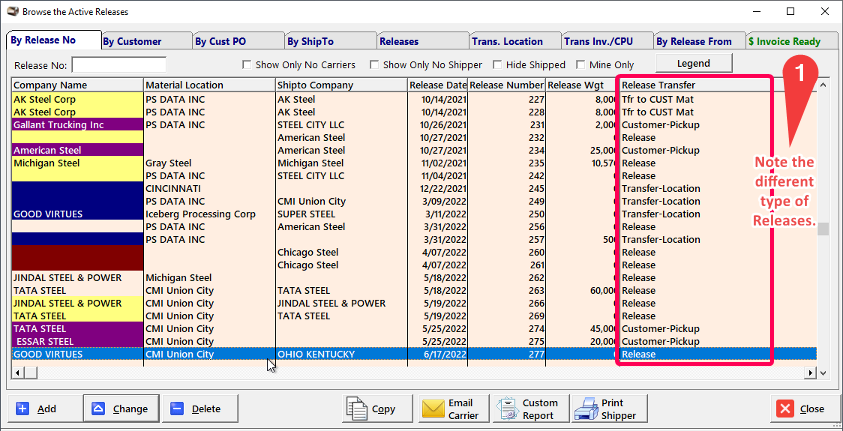
Task: Click the CINCINNATI material location cell
Action: [x=210, y=189]
